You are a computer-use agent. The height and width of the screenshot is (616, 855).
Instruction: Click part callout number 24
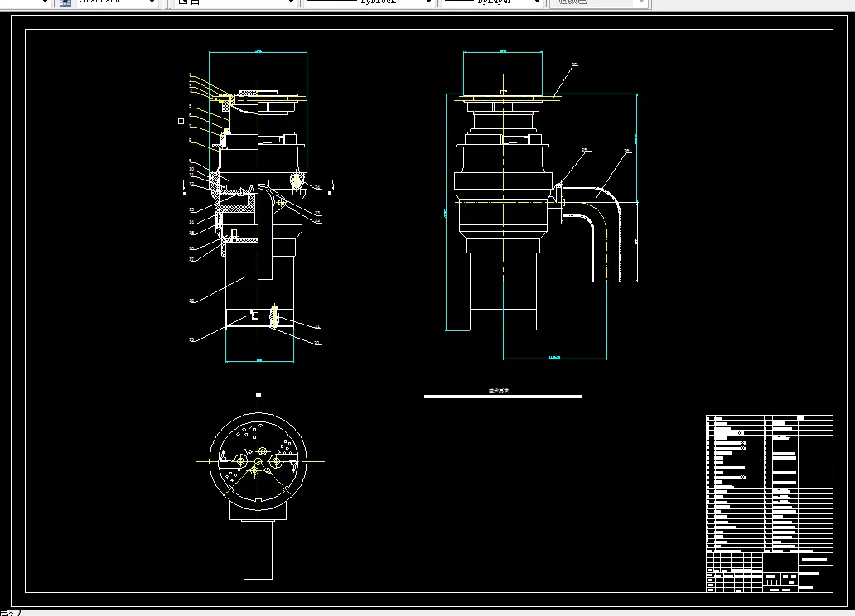coord(318,187)
